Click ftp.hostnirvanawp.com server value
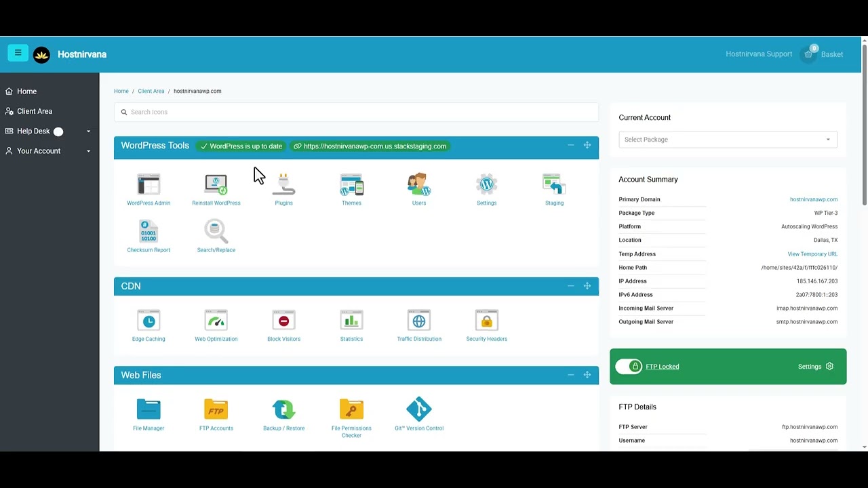The image size is (868, 488). [x=810, y=427]
